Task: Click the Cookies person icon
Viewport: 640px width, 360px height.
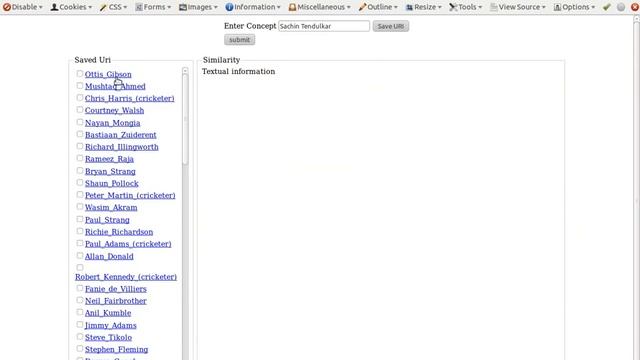Action: pos(54,7)
